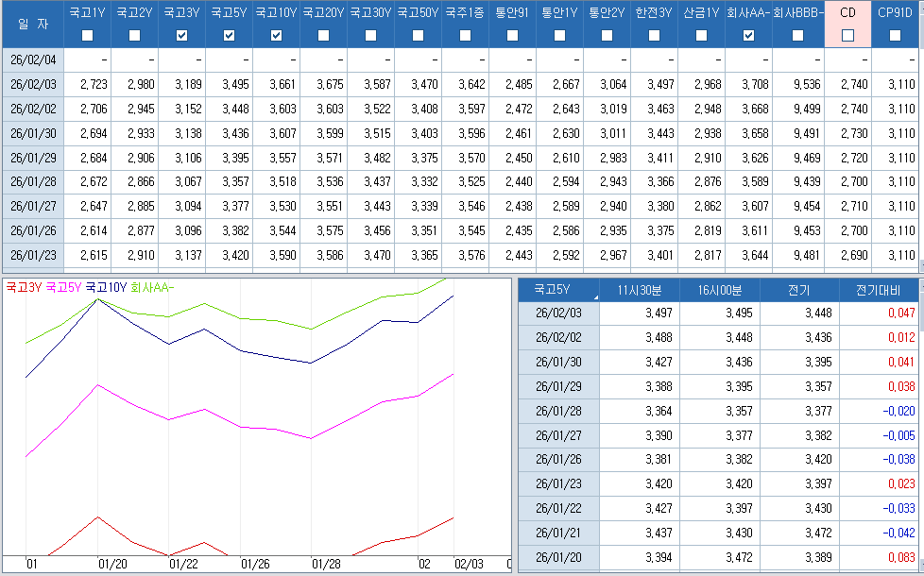Disable the 국고10Y series checkbox
924x576 pixels.
point(276,36)
